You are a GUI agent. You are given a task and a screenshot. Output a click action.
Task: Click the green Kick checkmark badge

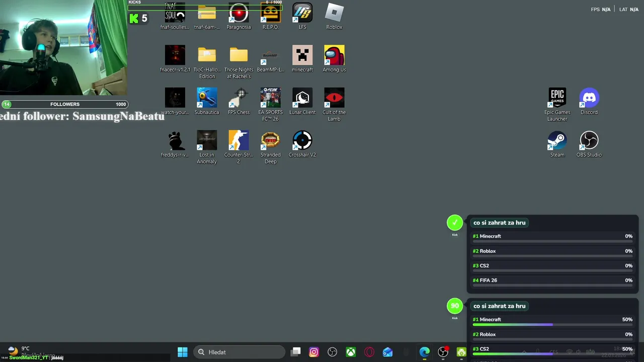coord(455,223)
